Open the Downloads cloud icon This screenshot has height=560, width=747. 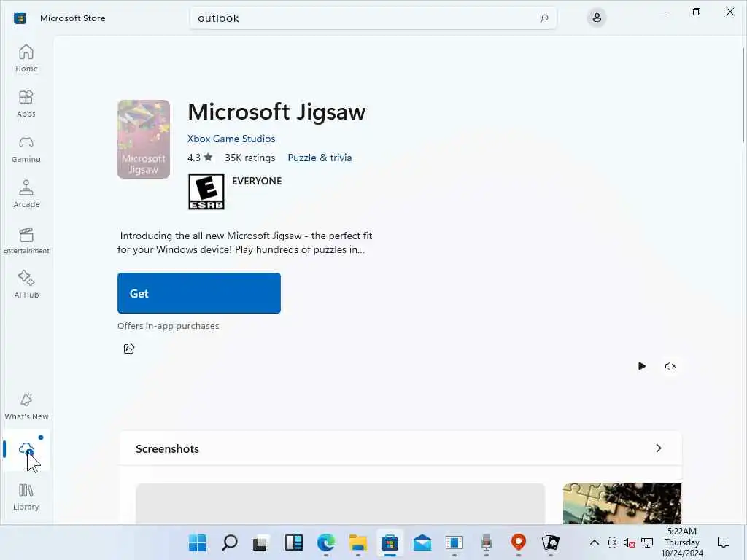pyautogui.click(x=26, y=449)
